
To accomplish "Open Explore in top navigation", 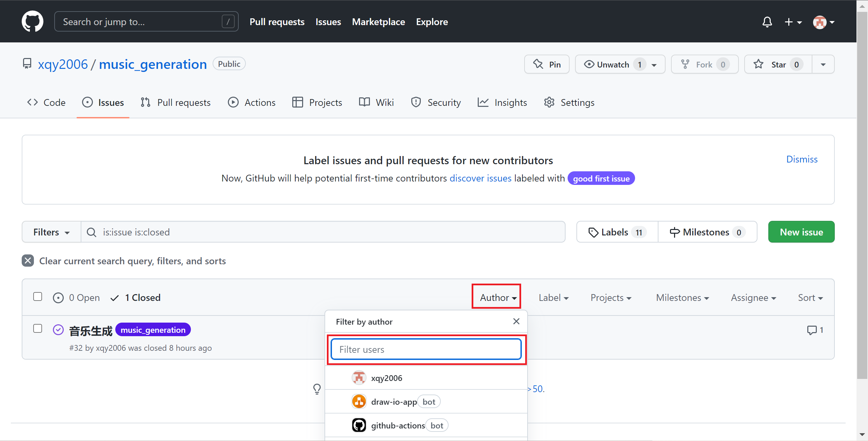I will pos(432,22).
